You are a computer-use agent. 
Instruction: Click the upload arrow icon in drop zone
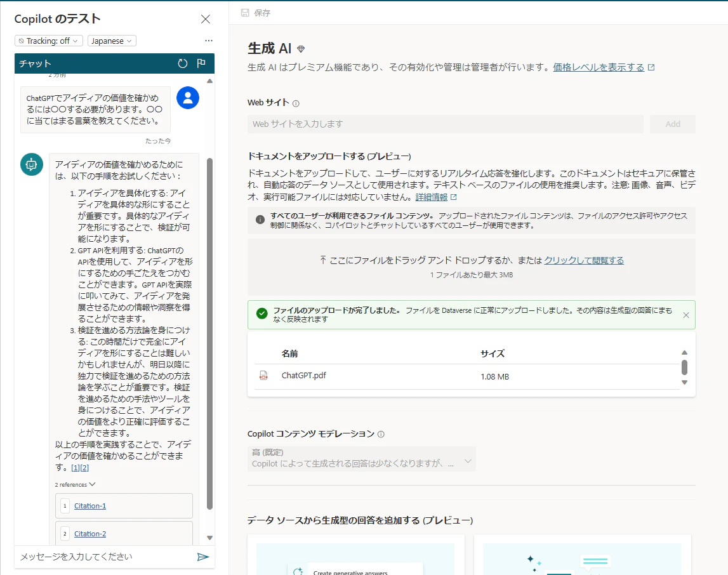(x=322, y=260)
